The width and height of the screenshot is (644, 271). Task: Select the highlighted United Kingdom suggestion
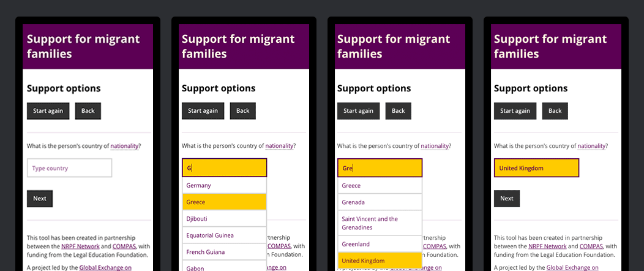click(x=380, y=261)
